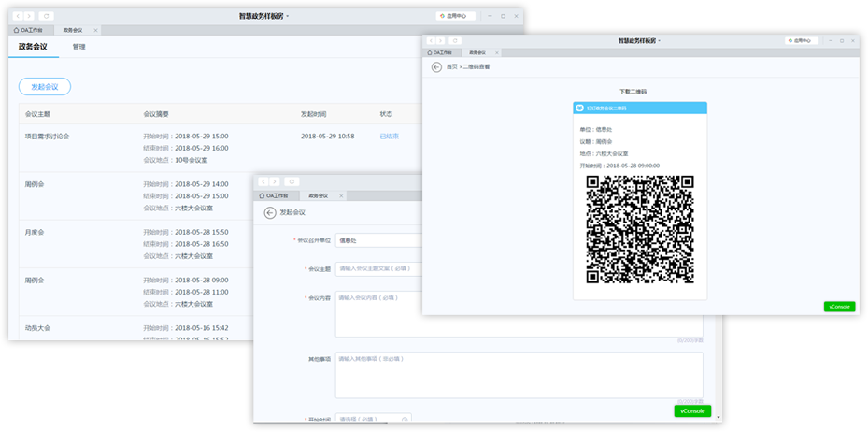Click the 2018-05-29 10:58 start time cell
Image resolution: width=868 pixels, height=432 pixels.
pyautogui.click(x=328, y=136)
